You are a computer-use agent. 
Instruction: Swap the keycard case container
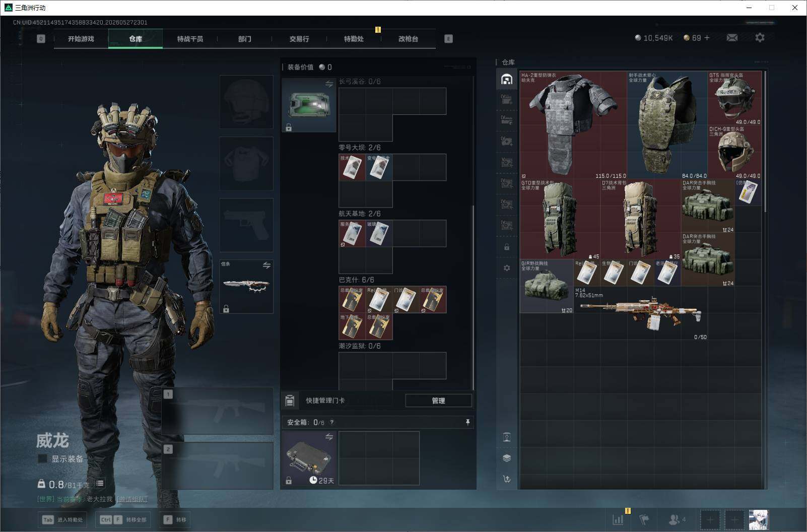pos(329,84)
